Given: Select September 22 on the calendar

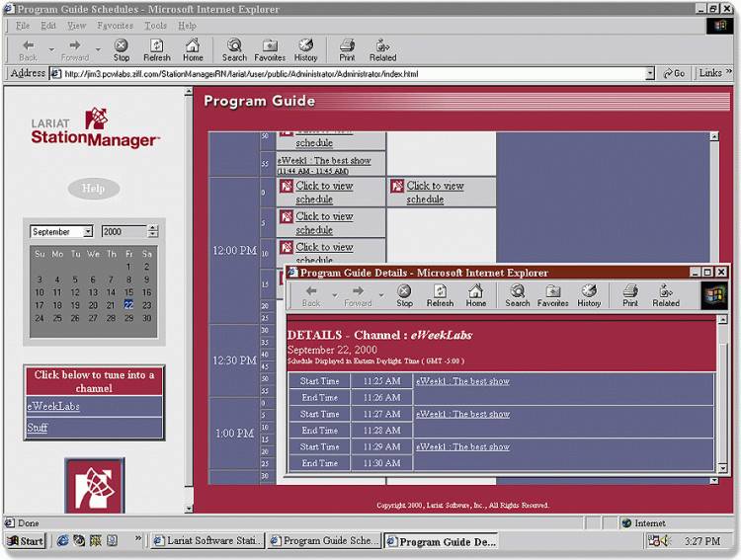Looking at the screenshot, I should click(128, 305).
